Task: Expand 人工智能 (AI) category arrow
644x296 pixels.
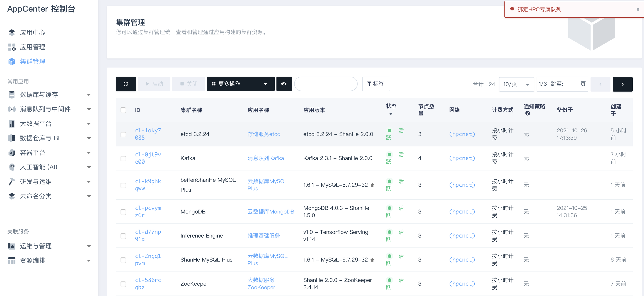Action: [89, 167]
